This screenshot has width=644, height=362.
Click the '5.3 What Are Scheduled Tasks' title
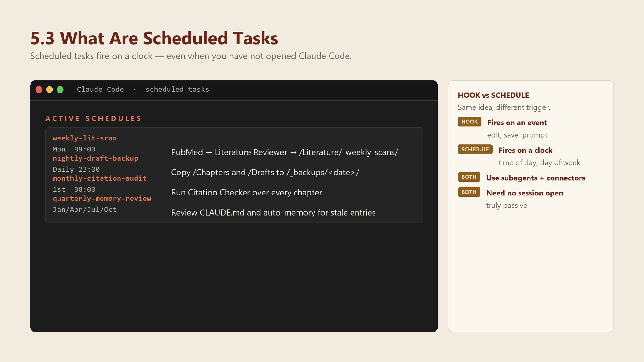pyautogui.click(x=154, y=38)
